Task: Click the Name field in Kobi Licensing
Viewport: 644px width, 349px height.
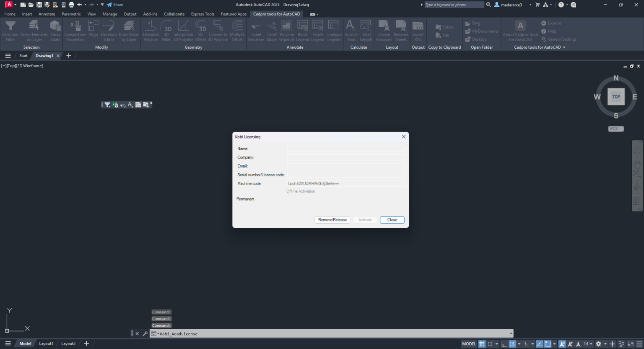Action: [345, 148]
